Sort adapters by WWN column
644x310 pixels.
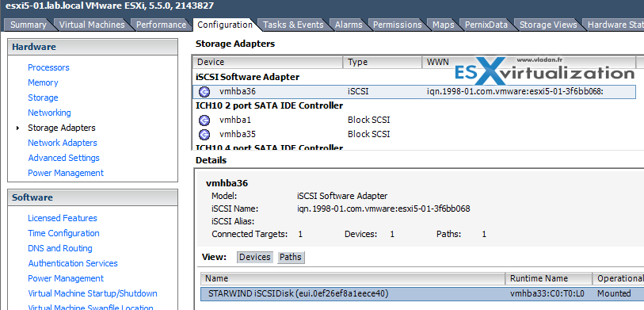[529, 62]
